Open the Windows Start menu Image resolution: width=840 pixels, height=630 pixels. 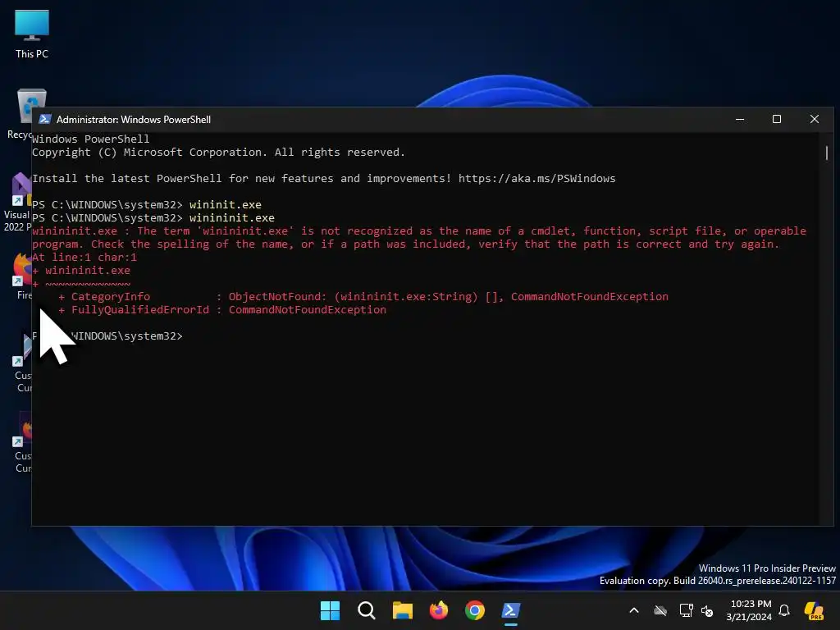[x=330, y=610]
